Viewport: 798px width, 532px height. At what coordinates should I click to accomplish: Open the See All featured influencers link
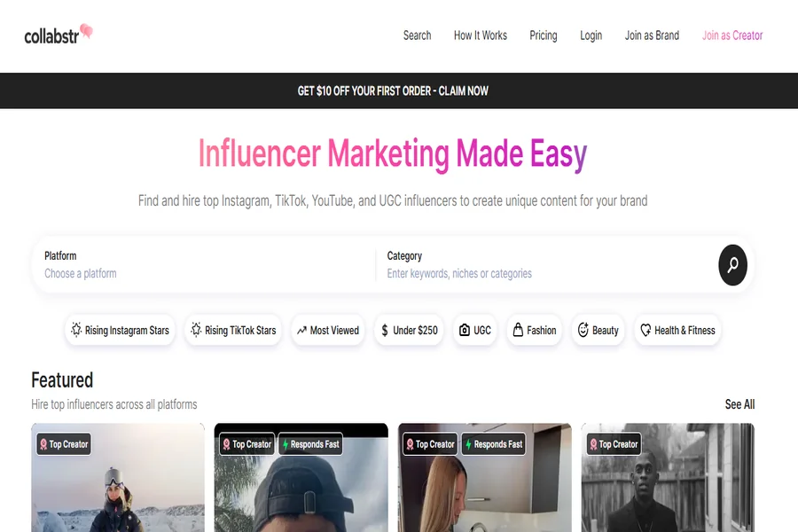(739, 404)
